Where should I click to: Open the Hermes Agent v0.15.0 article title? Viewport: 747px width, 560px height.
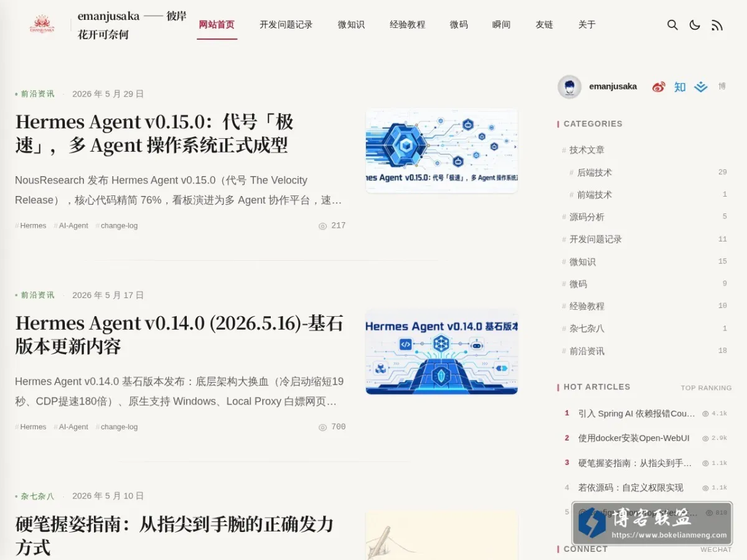coord(154,133)
